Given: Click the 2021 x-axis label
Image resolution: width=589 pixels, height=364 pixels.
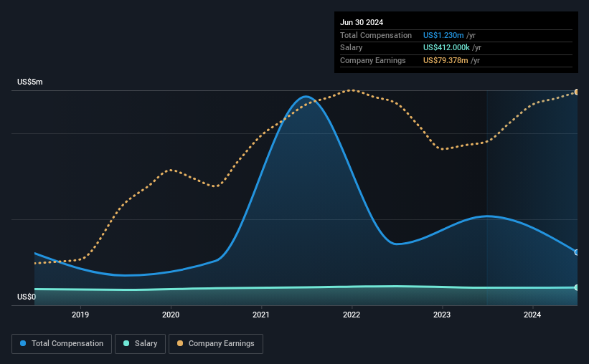Looking at the screenshot, I should (261, 315).
